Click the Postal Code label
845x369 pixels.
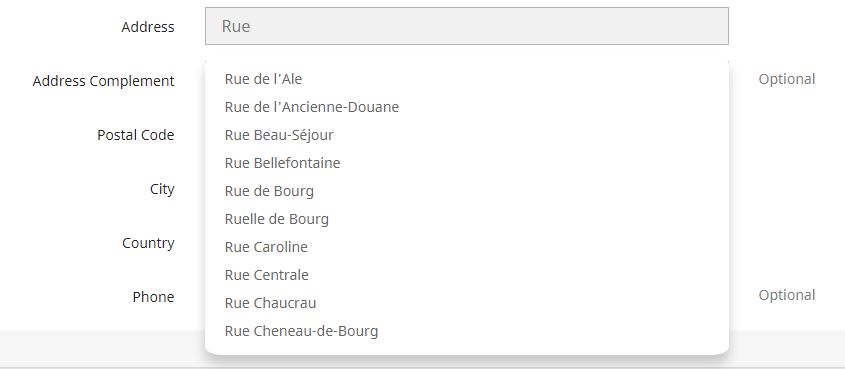(x=136, y=135)
